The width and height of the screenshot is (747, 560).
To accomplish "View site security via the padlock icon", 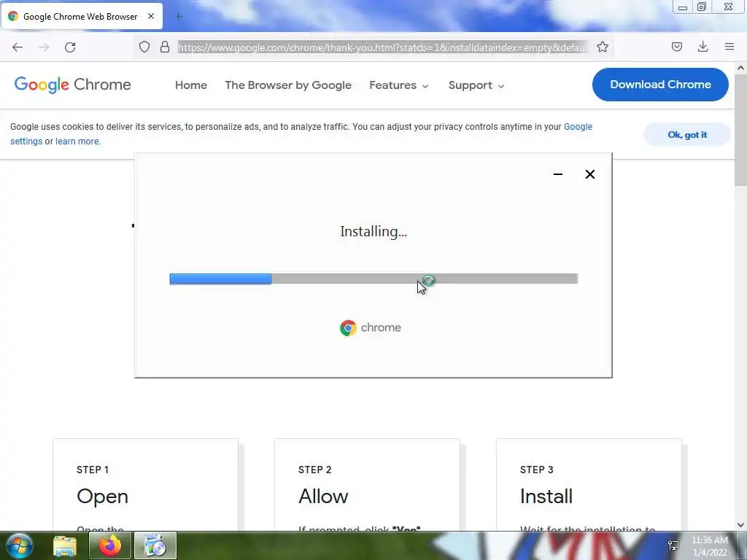I will coord(165,47).
